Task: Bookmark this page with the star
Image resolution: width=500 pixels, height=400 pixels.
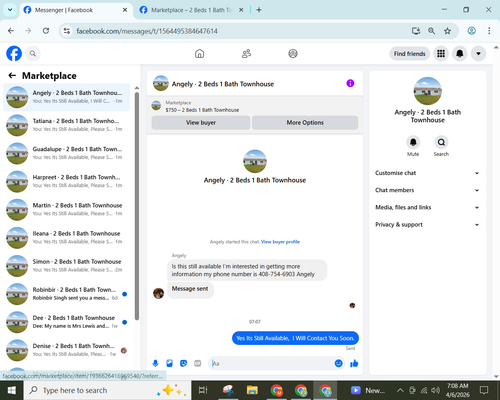Action: [x=447, y=31]
